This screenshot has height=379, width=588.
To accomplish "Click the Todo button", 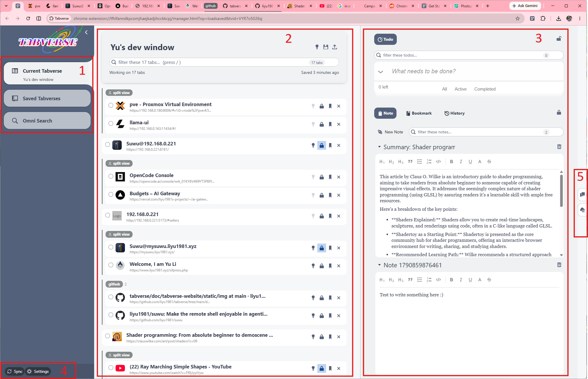I will [385, 39].
